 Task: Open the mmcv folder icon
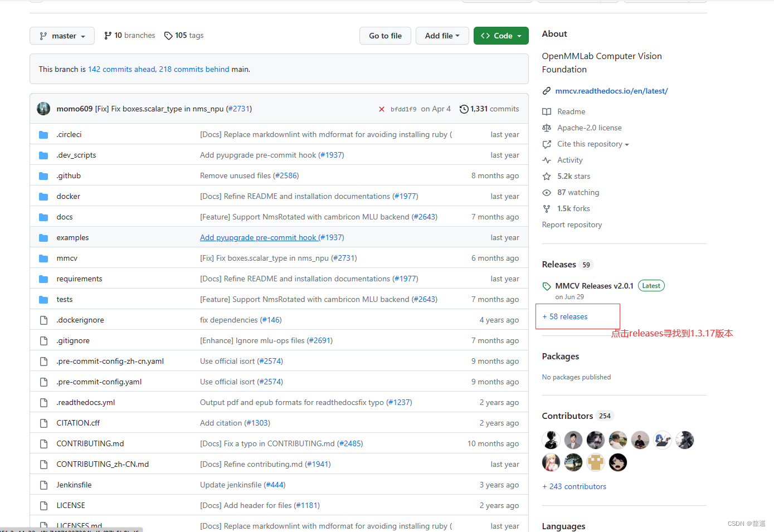click(43, 258)
